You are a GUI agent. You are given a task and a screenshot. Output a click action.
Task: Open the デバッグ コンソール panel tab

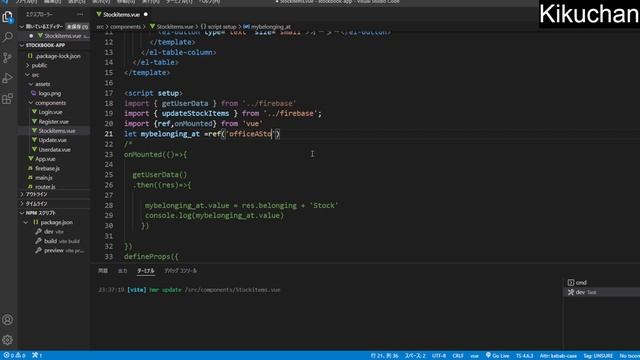(x=180, y=271)
